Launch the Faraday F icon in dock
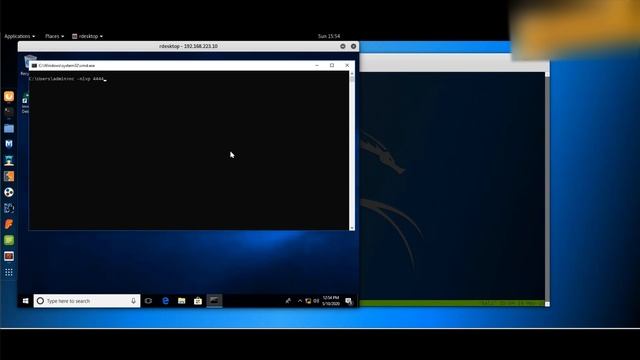The width and height of the screenshot is (640, 360). click(x=9, y=224)
